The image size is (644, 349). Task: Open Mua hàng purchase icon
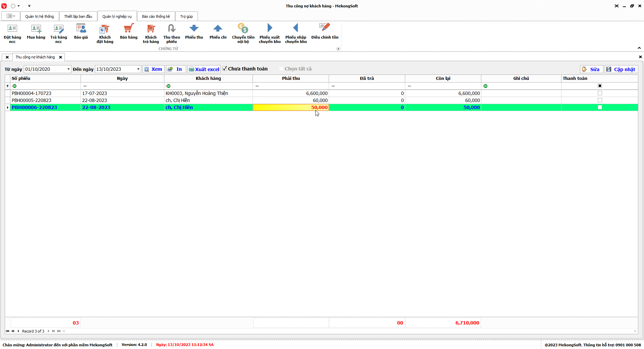[x=36, y=32]
